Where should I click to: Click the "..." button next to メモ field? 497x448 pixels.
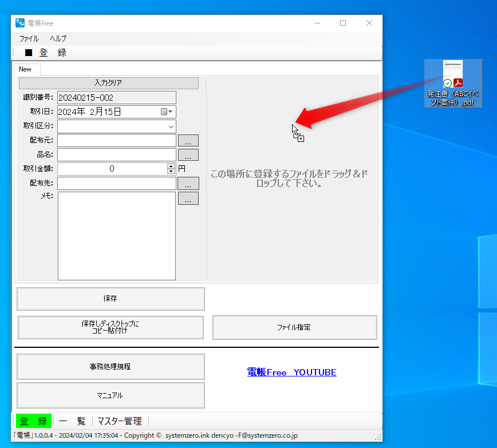[188, 199]
